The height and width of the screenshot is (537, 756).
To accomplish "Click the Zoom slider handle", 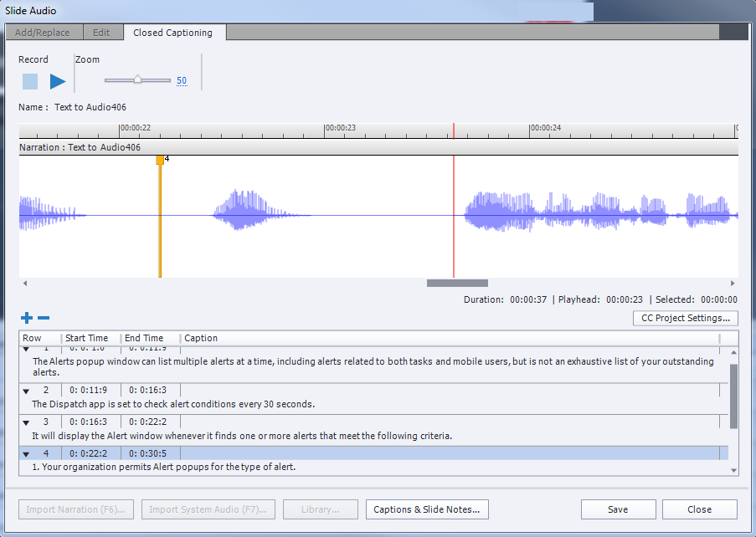I will tap(137, 80).
